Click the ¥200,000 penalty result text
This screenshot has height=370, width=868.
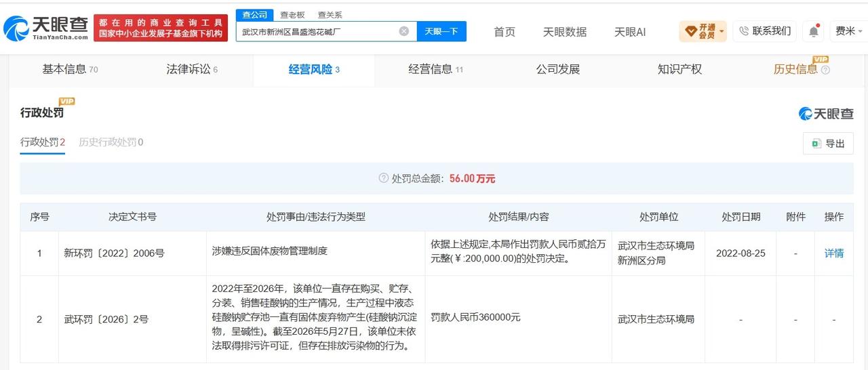518,251
